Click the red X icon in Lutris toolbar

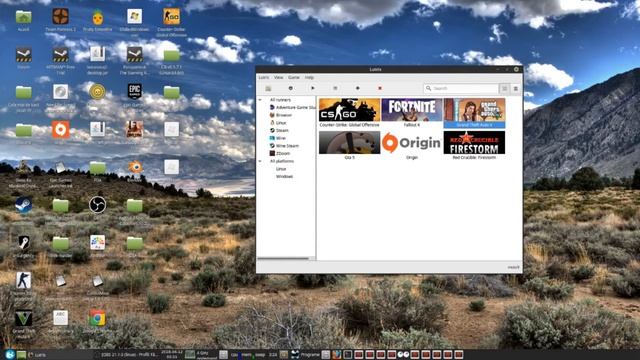(x=380, y=88)
